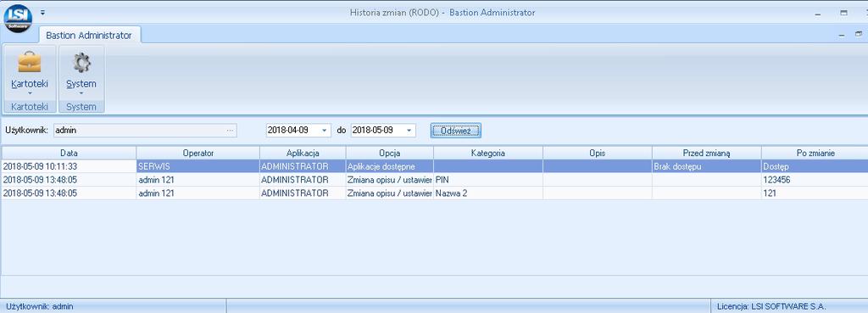Click the Aplikacje dostępne cell
The image size is (868, 313).
(390, 166)
